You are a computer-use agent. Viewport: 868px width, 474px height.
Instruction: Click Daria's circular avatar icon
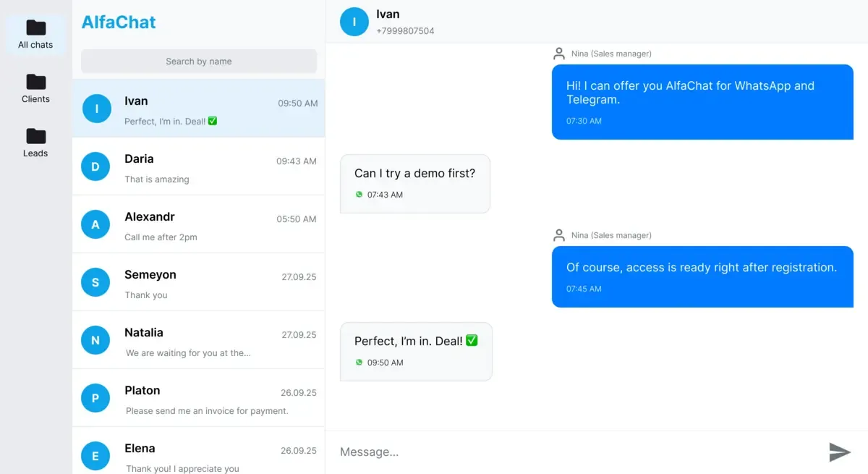point(95,166)
